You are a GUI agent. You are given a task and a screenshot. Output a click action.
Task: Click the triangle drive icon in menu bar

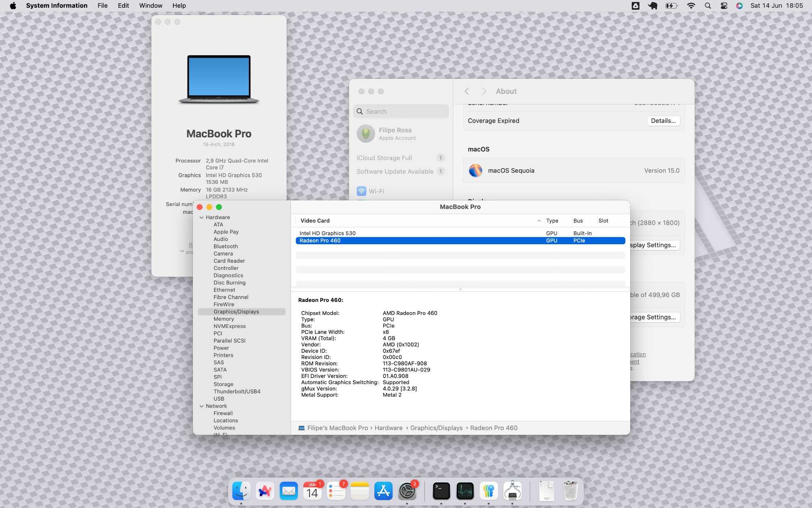point(636,6)
